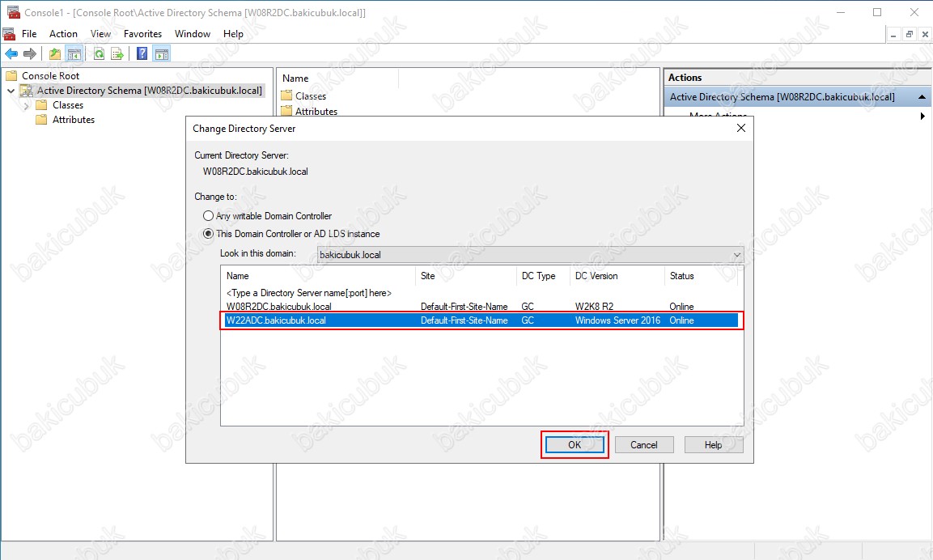This screenshot has width=933, height=560.
Task: Click the Classes folder icon in results list
Action: tap(286, 95)
